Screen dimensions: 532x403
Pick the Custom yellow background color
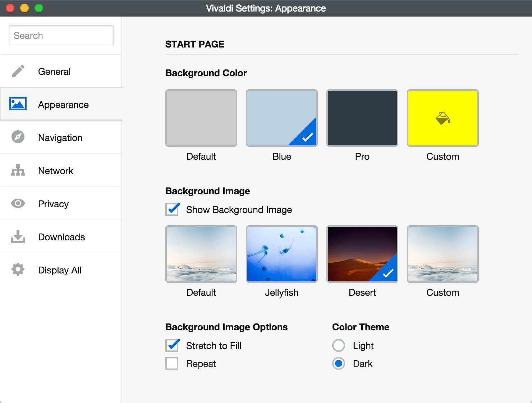pyautogui.click(x=443, y=118)
